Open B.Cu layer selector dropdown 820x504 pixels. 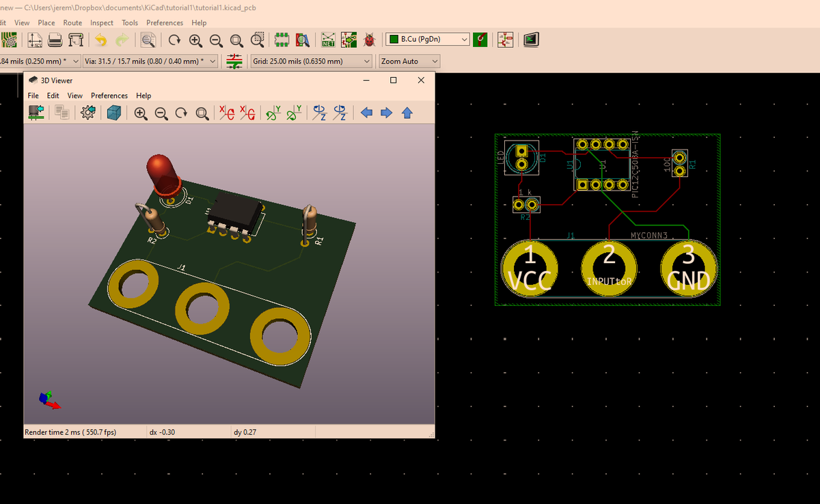point(428,40)
